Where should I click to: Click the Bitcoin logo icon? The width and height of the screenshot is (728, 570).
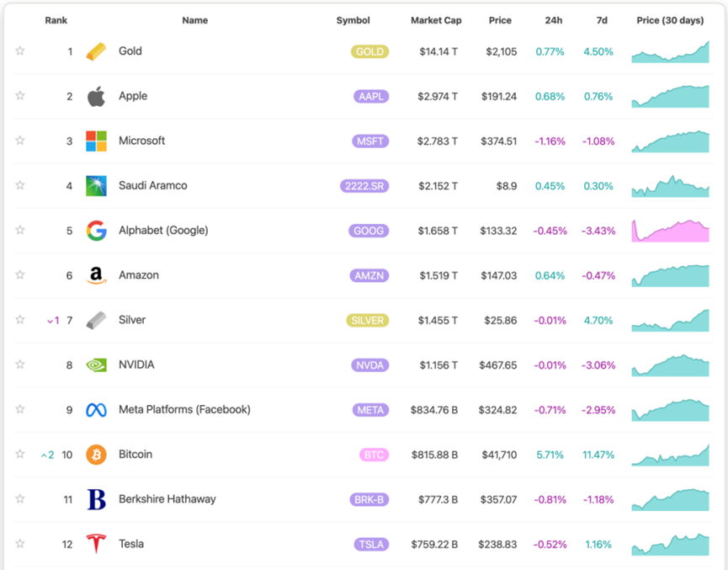coord(97,455)
